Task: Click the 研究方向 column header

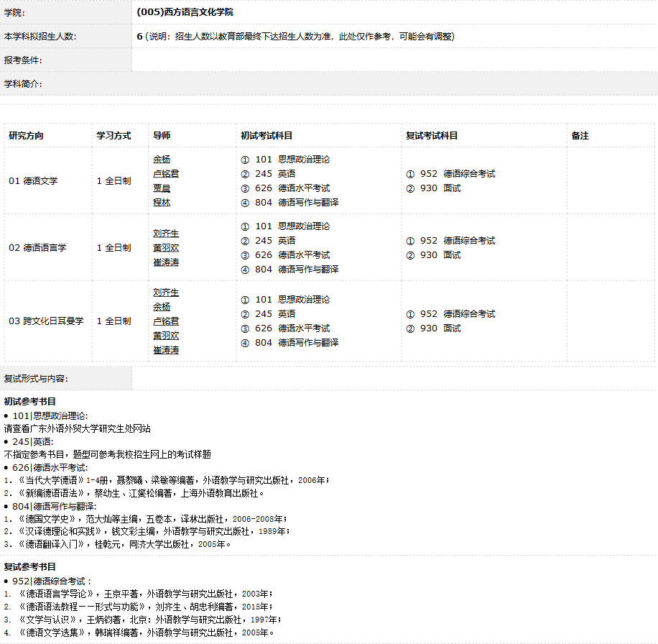Action: 26,136
